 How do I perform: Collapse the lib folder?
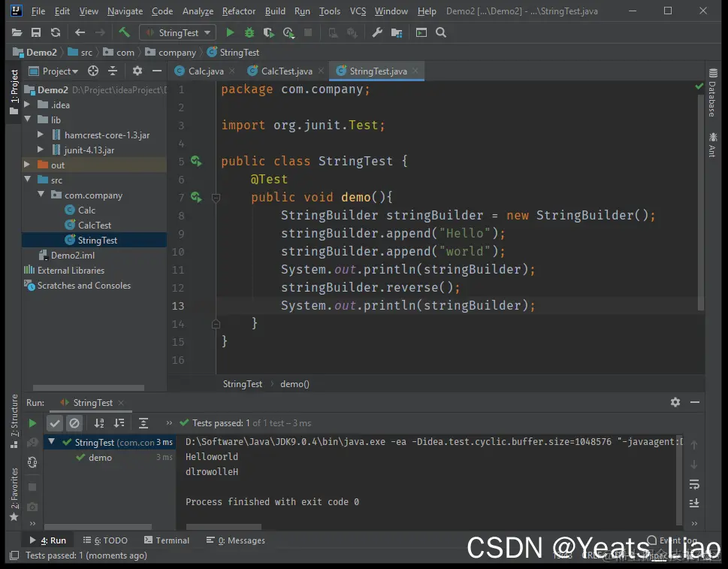tap(27, 120)
